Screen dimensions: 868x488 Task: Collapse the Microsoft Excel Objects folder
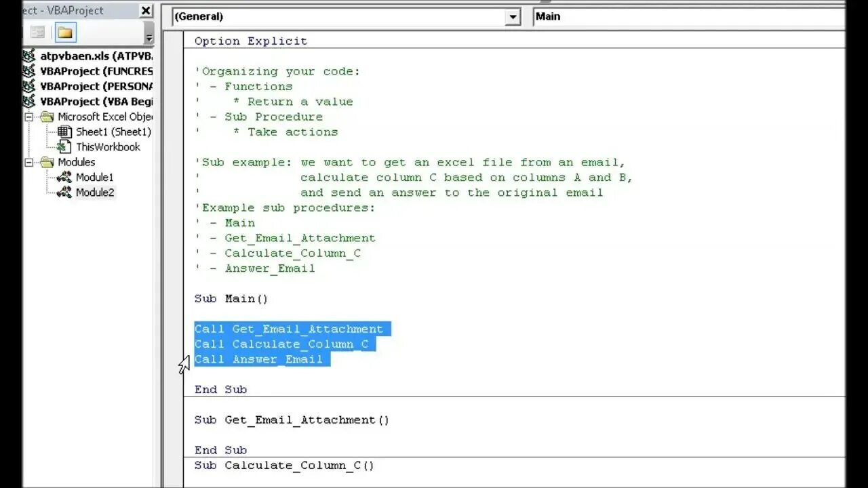30,117
